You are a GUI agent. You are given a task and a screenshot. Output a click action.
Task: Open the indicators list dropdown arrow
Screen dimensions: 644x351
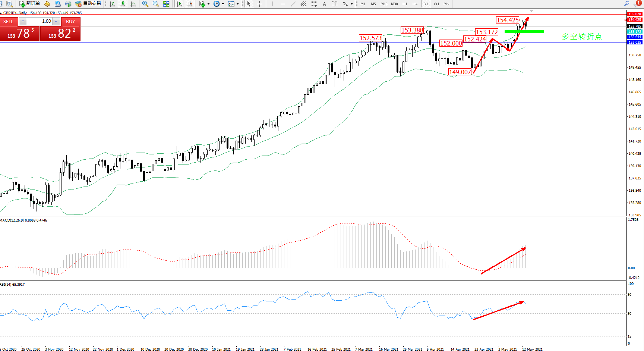[x=208, y=4]
